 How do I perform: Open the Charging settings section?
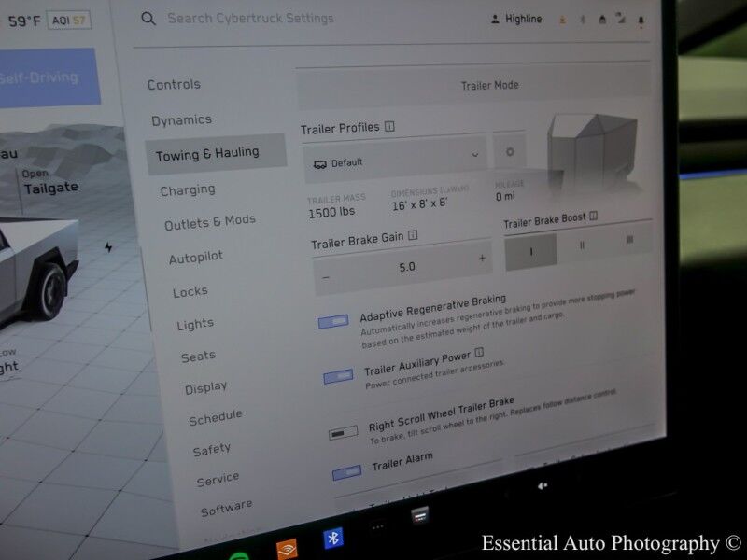[x=187, y=189]
